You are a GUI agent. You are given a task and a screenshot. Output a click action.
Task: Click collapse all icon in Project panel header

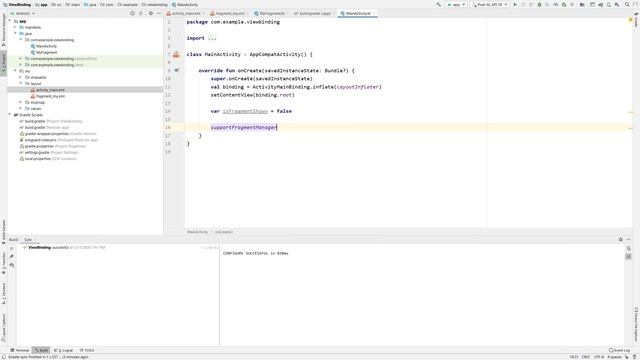141,13
